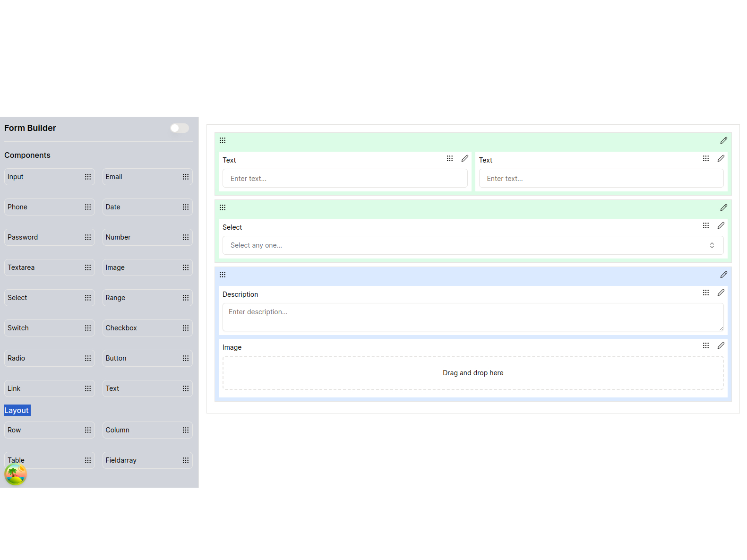Click drag handle of Date component
The image size is (747, 560).
click(186, 207)
